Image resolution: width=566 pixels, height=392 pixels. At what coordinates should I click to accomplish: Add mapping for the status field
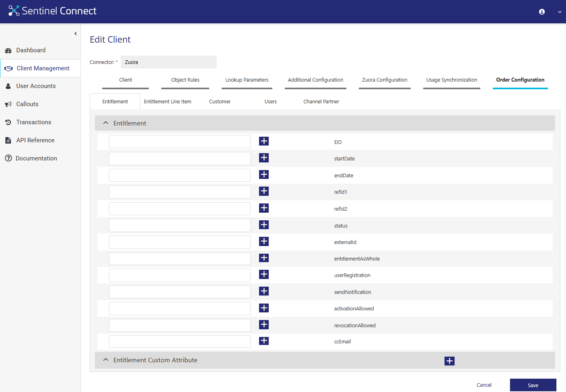264,225
